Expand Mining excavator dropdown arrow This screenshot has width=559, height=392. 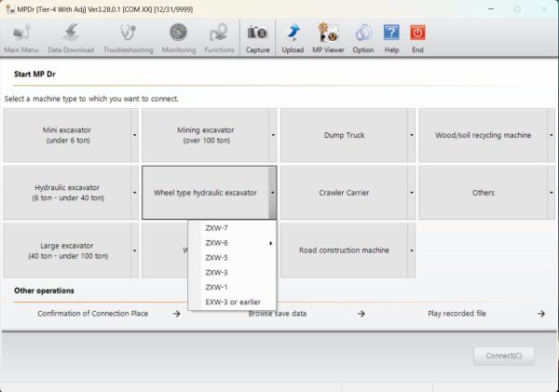pos(273,135)
